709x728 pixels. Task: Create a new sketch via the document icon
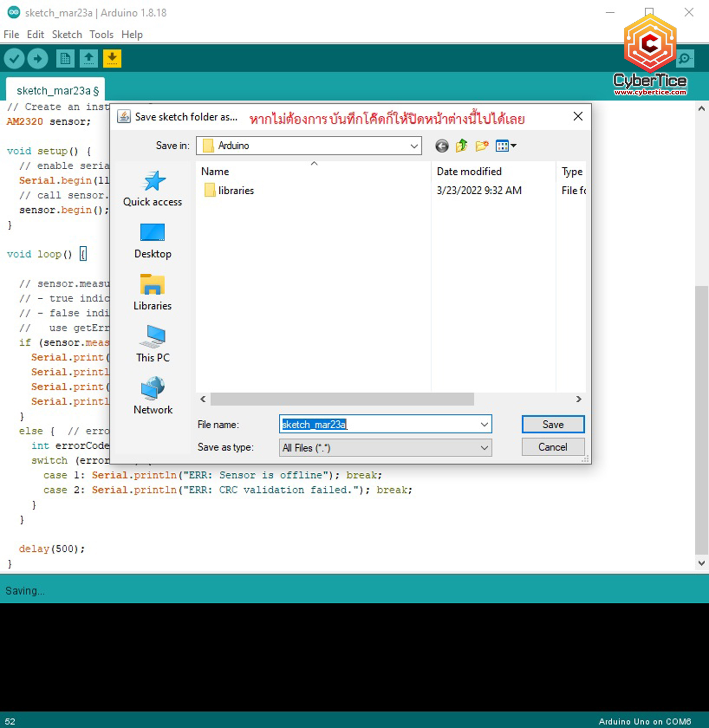(65, 58)
